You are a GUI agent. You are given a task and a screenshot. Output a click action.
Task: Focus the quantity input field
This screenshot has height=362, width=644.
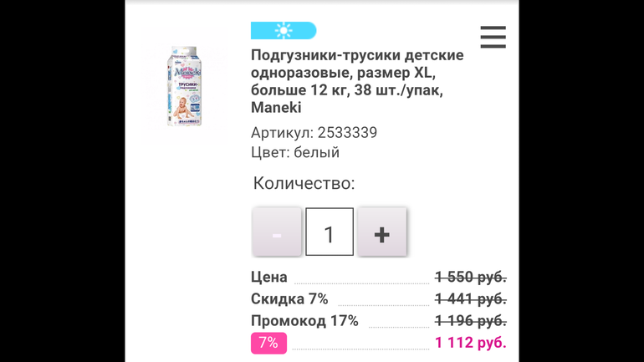[x=330, y=232]
